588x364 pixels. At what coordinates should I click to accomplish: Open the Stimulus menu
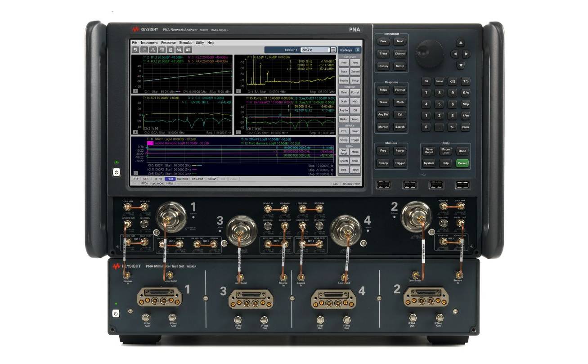185,43
